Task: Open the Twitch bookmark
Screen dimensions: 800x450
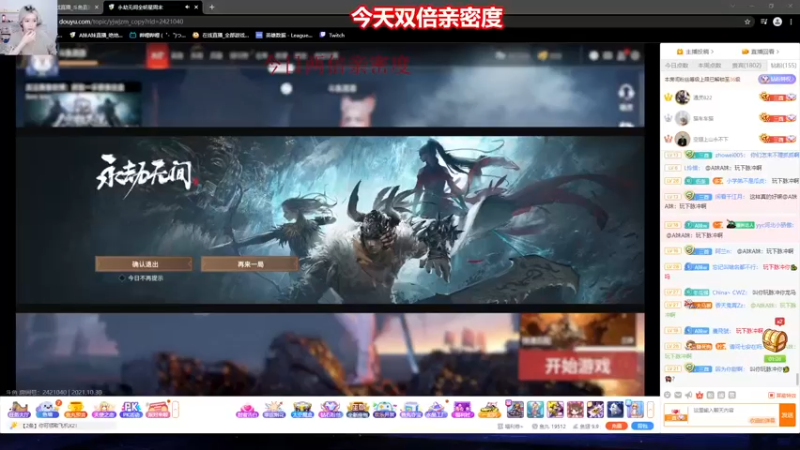Action: coord(332,35)
